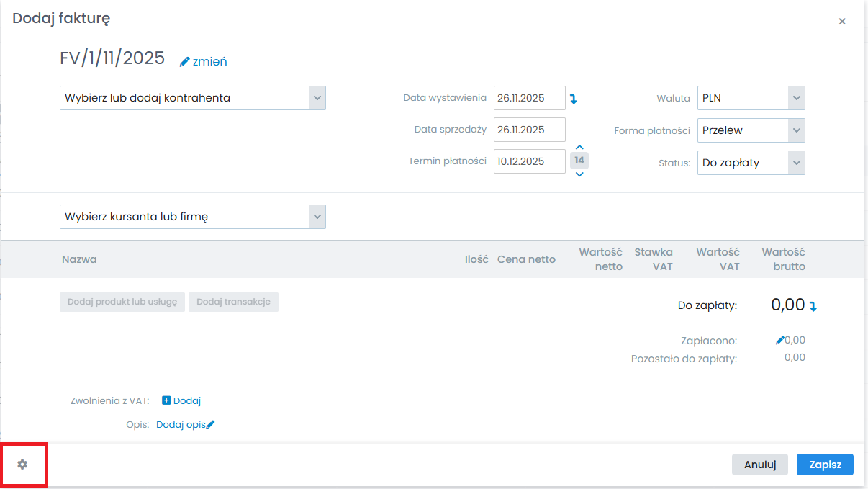Screen dimensions: 868x489
Task: Click the Dodaj transakcje button
Action: (233, 302)
